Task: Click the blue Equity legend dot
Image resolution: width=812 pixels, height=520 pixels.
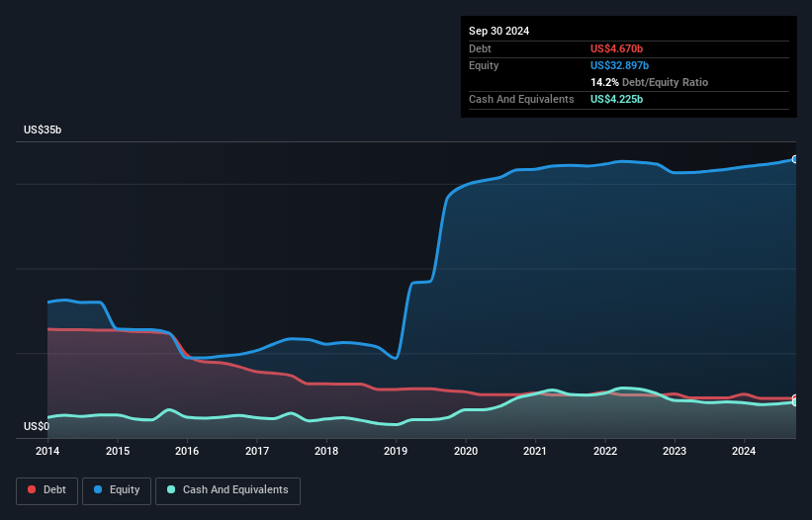Action: pos(98,489)
